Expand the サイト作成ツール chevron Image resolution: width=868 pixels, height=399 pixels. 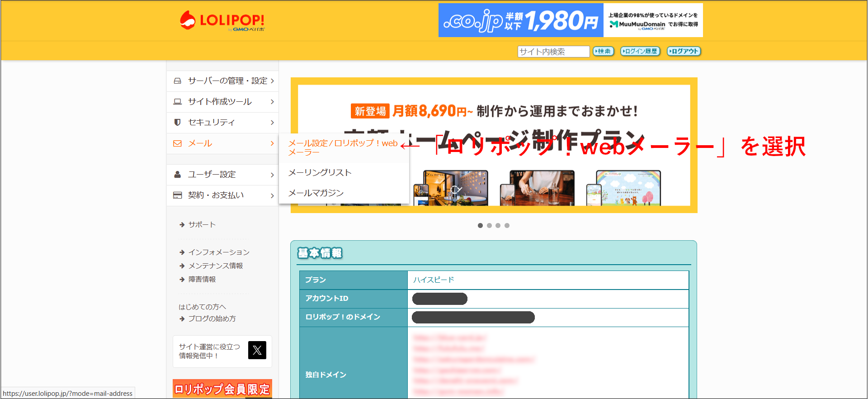tap(272, 102)
